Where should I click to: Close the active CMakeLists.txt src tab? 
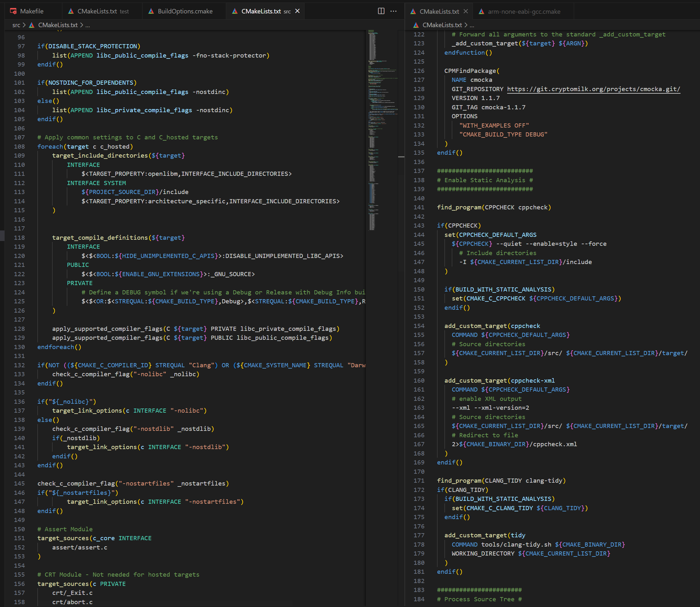coord(297,11)
